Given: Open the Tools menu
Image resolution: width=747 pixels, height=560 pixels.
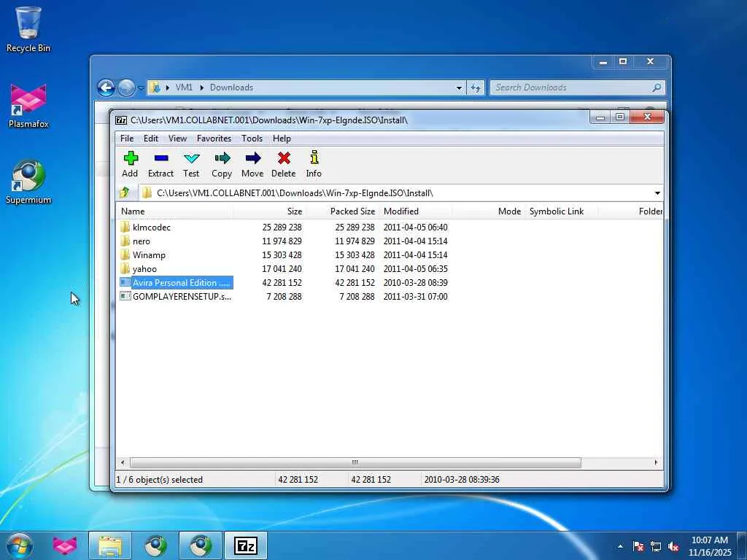Looking at the screenshot, I should [252, 138].
